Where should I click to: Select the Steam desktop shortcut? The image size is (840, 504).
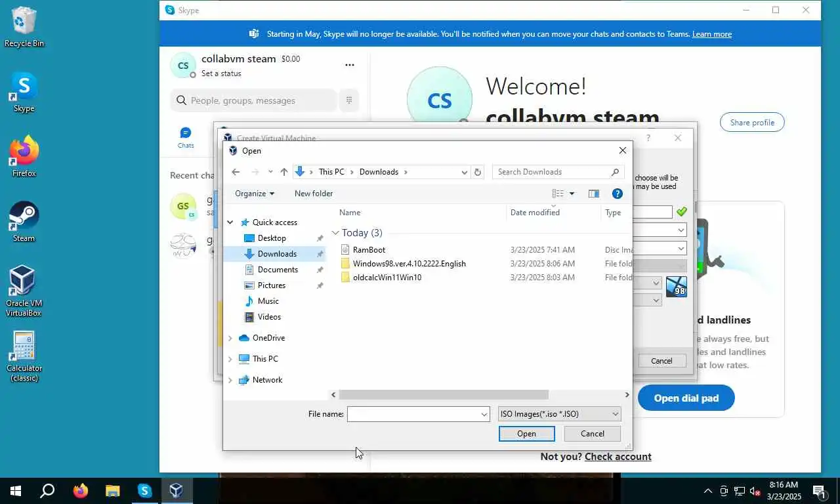tap(24, 222)
